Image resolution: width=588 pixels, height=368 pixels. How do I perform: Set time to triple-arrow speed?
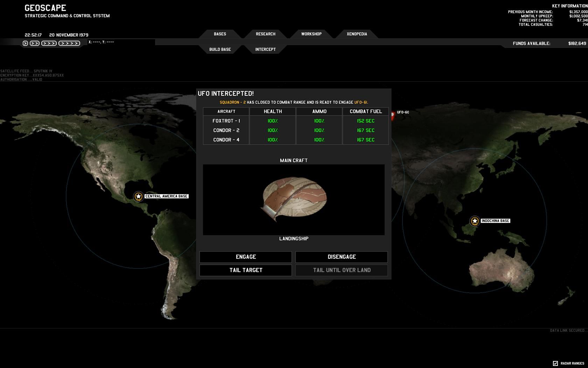(x=49, y=43)
